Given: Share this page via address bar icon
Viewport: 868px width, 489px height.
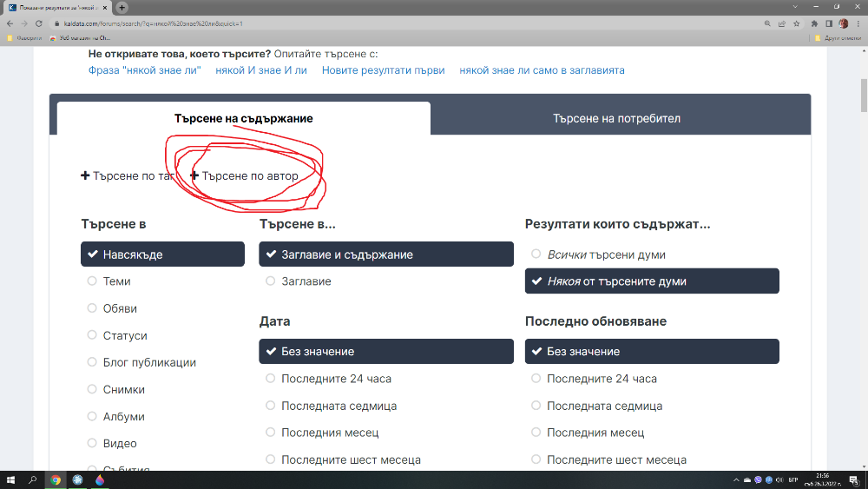Looking at the screenshot, I should 782,23.
